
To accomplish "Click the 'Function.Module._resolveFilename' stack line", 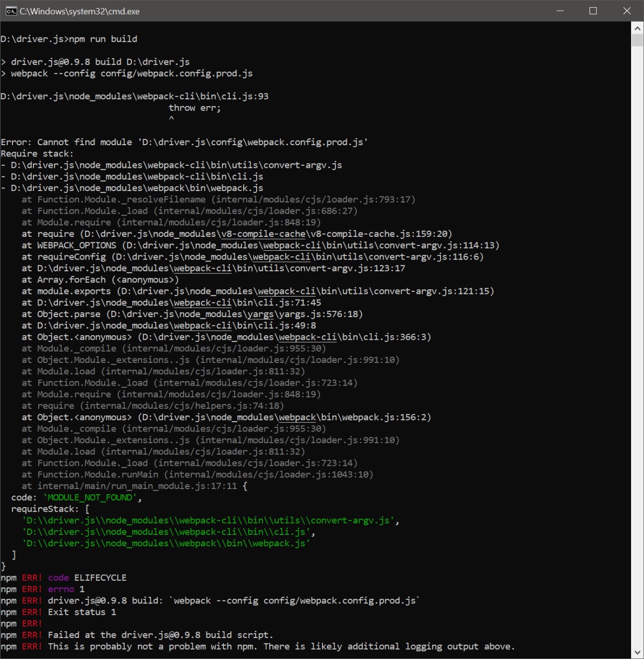I will [218, 199].
